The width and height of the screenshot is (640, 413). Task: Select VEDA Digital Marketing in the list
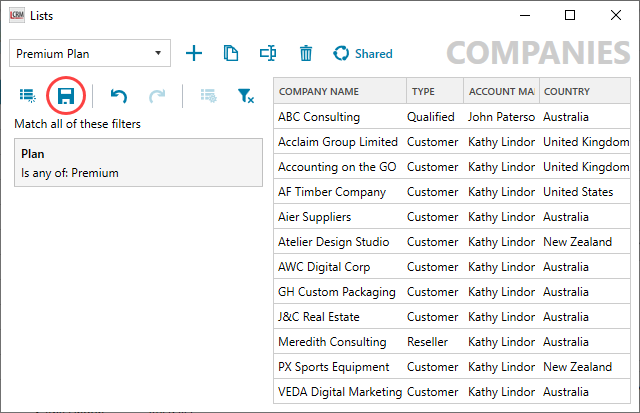(340, 392)
